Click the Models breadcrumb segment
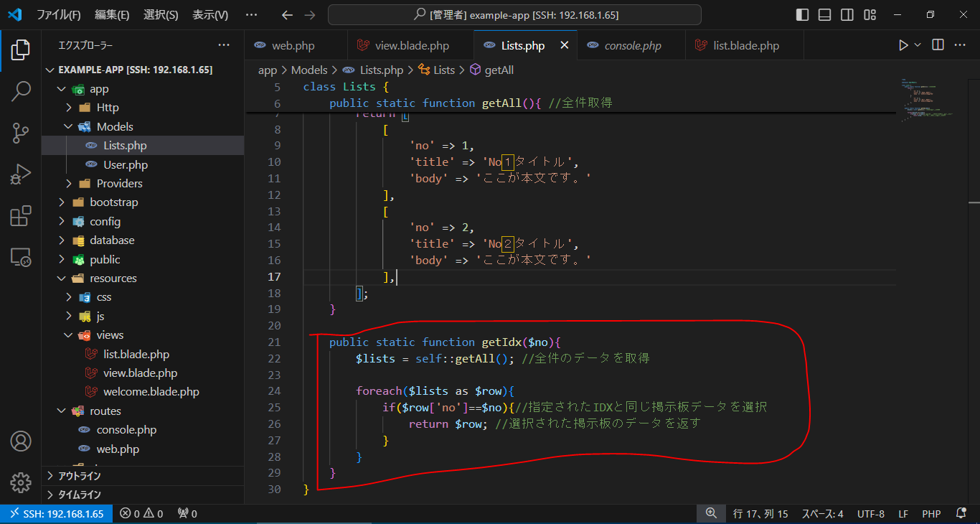Viewport: 980px width, 524px height. pos(309,70)
